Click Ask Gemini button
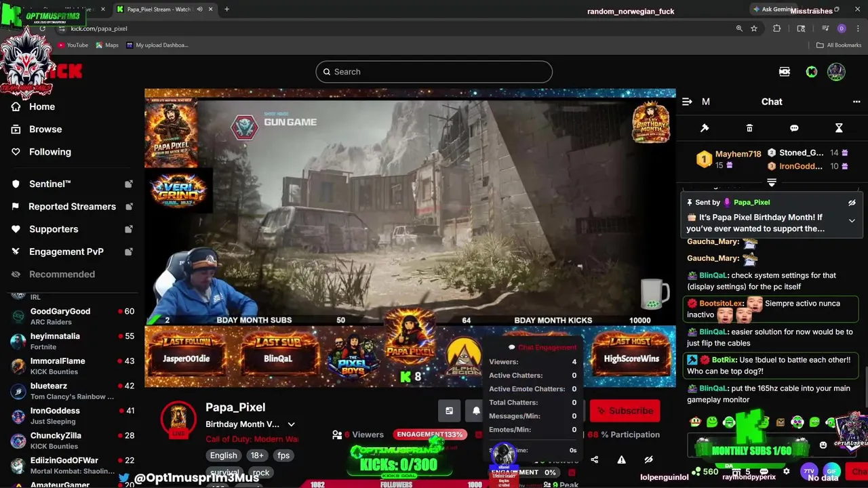868x488 pixels. tap(773, 9)
